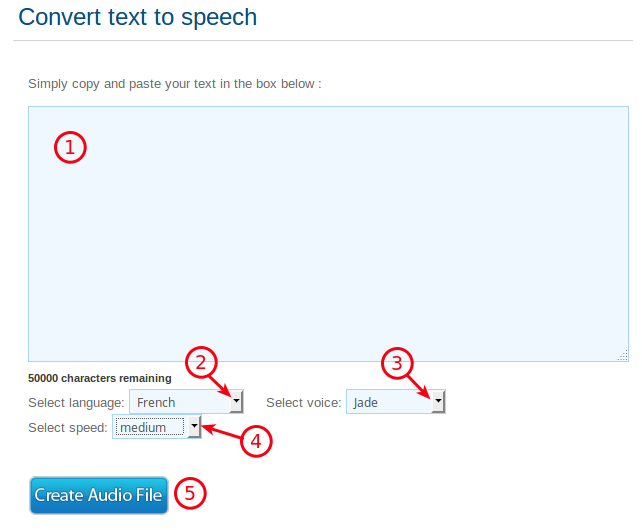Click the red circled number 1 marker
The image size is (642, 530).
pos(70,148)
